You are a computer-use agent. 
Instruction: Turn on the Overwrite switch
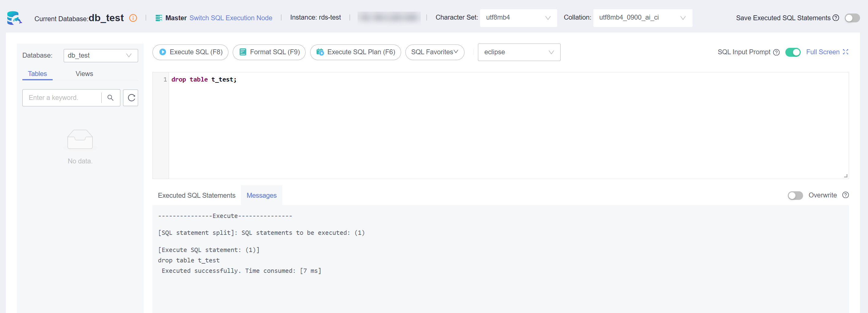[x=795, y=196]
